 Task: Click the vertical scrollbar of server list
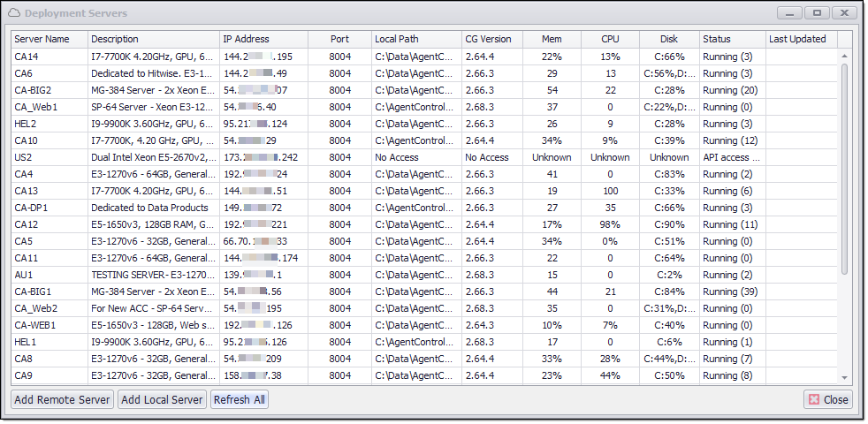point(844,168)
